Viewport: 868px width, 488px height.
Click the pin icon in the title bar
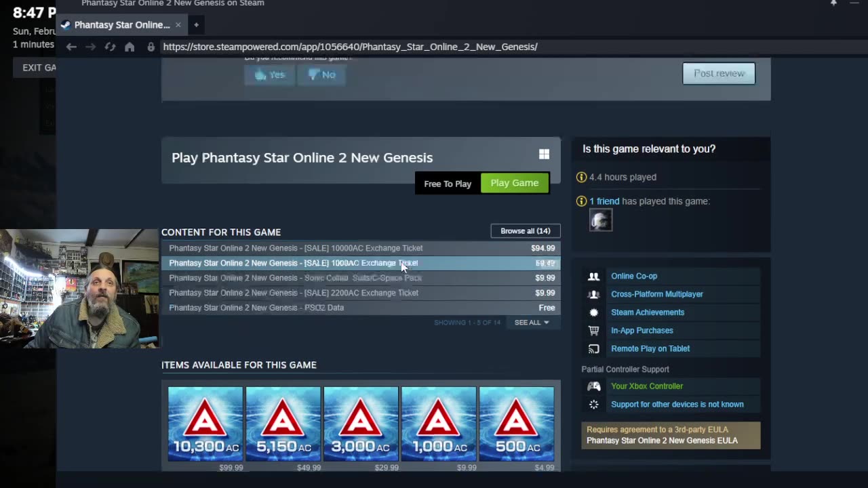833,3
